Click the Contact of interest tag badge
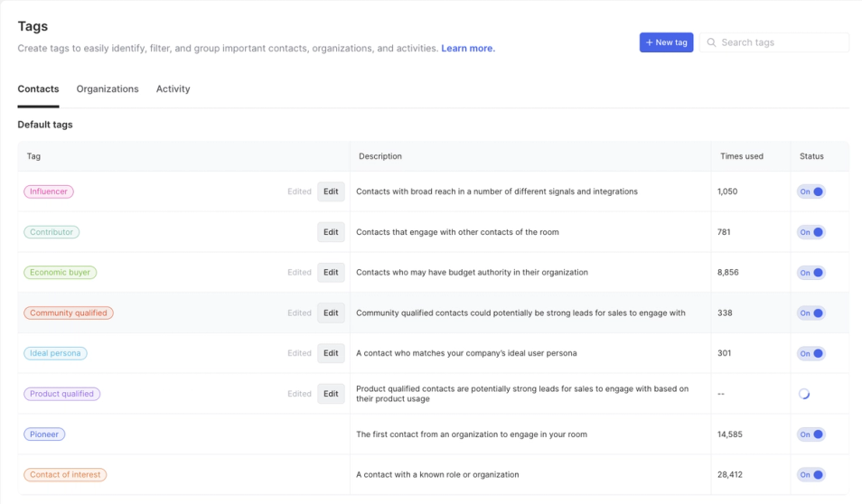 tap(65, 475)
